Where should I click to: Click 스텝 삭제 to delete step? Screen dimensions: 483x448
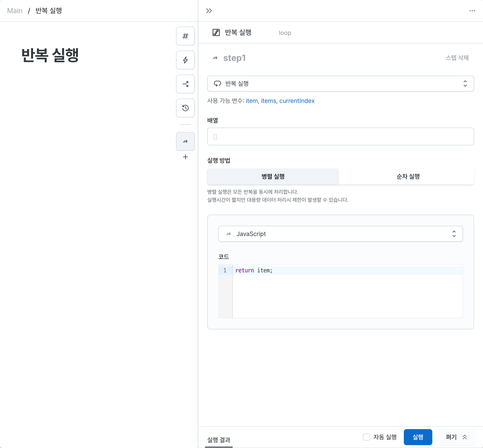tap(457, 58)
